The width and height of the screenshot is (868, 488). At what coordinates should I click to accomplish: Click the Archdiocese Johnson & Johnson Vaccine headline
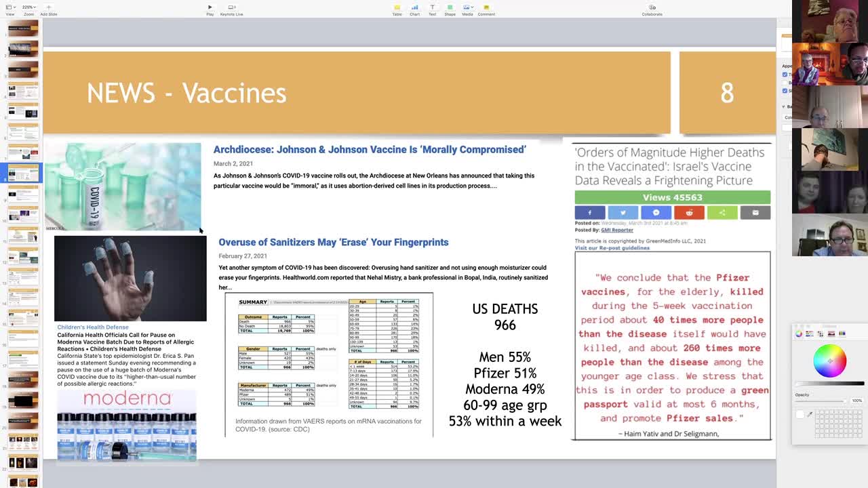370,150
